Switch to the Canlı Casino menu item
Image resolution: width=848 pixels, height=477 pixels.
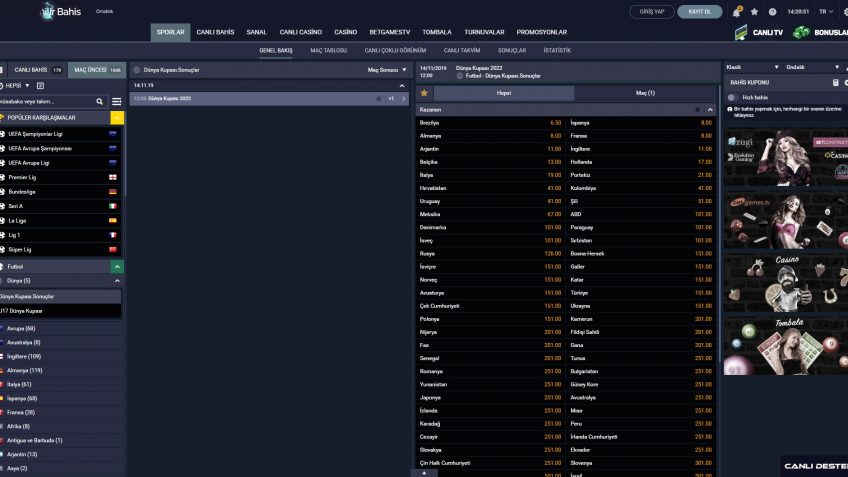coord(300,32)
